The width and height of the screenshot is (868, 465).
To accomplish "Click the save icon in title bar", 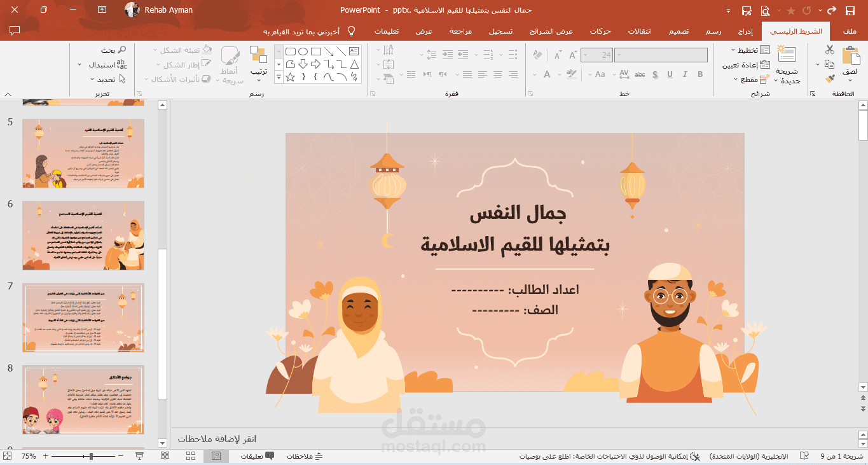I will coord(850,10).
